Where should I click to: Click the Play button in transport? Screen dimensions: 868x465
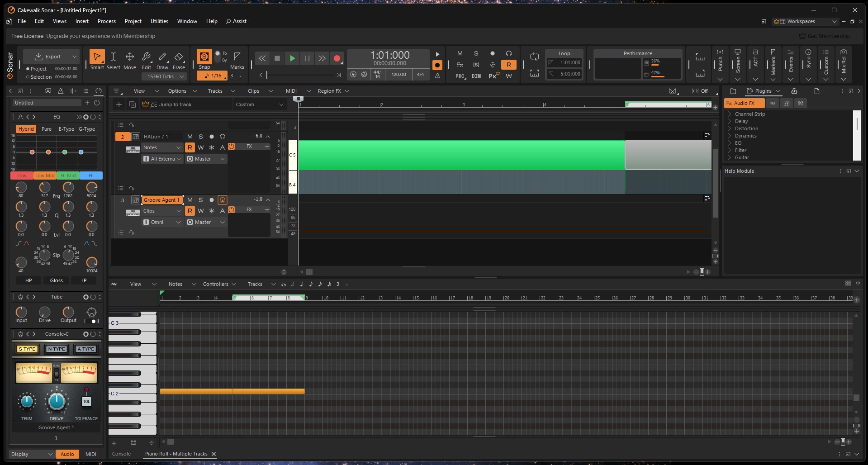click(x=292, y=58)
